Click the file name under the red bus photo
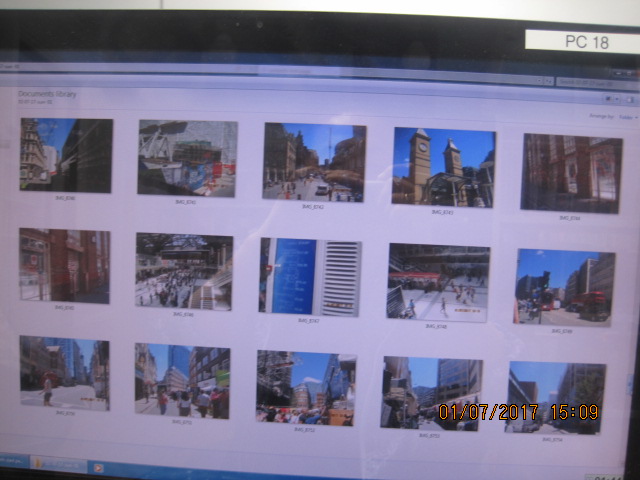Screen dimensions: 640x480 (562, 331)
